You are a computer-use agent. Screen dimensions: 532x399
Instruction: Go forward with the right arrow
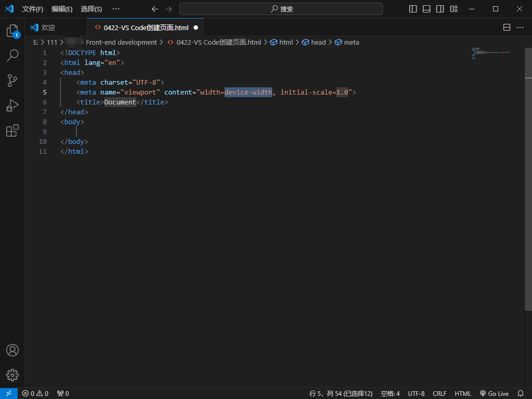point(169,9)
